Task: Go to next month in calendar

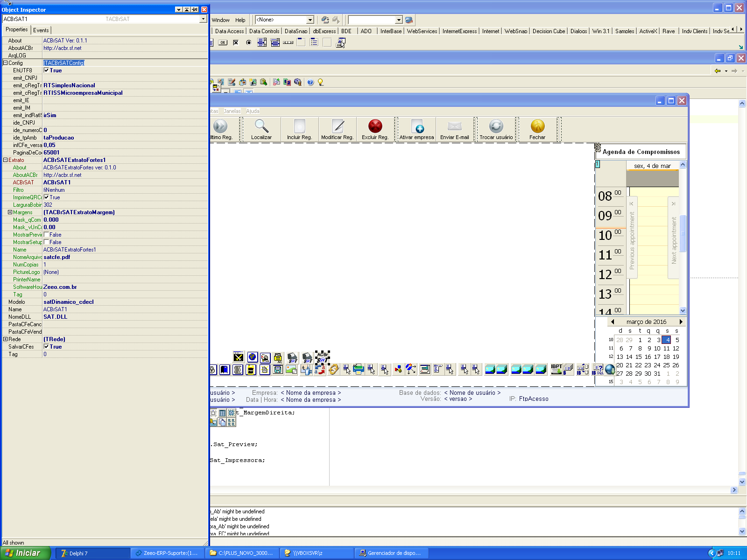Action: [x=681, y=322]
